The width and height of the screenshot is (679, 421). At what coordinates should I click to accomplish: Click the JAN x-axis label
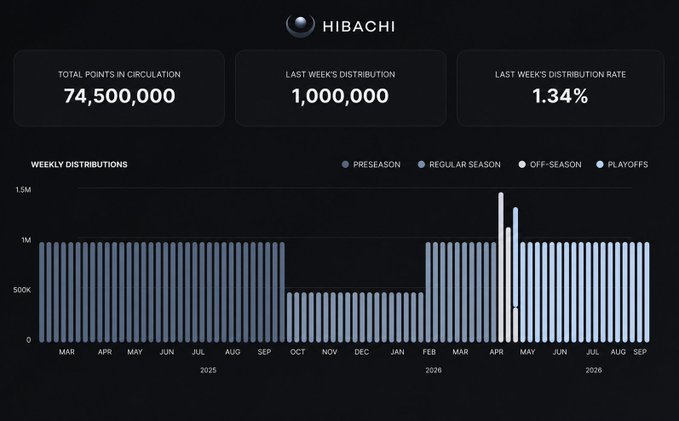click(x=398, y=352)
